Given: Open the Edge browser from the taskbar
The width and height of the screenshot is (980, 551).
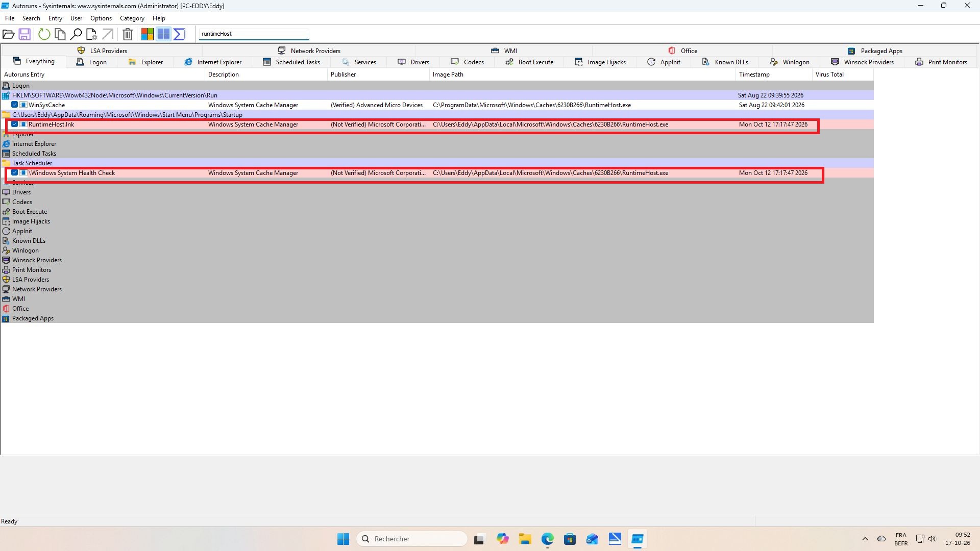Looking at the screenshot, I should (548, 539).
